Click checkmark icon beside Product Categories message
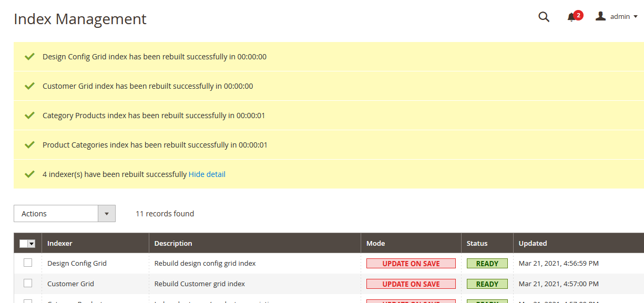The width and height of the screenshot is (644, 303). [29, 144]
